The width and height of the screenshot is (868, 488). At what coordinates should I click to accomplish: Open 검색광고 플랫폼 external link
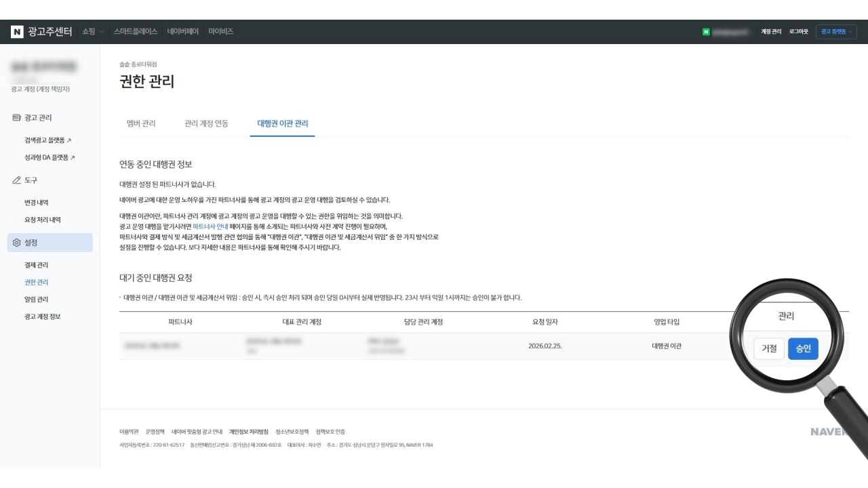coord(47,140)
